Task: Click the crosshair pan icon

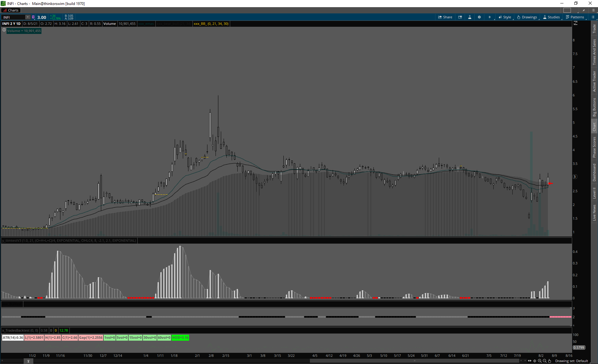Action: 535,361
